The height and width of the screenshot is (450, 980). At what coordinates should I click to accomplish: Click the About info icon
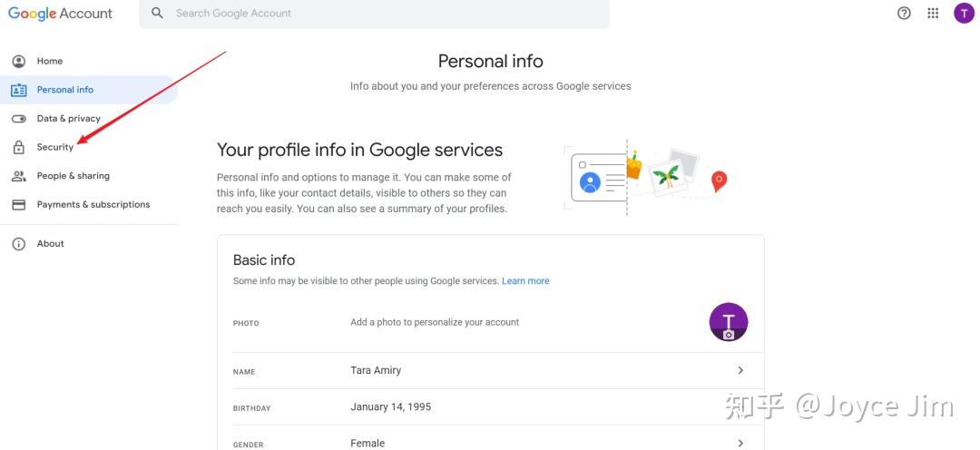(18, 244)
